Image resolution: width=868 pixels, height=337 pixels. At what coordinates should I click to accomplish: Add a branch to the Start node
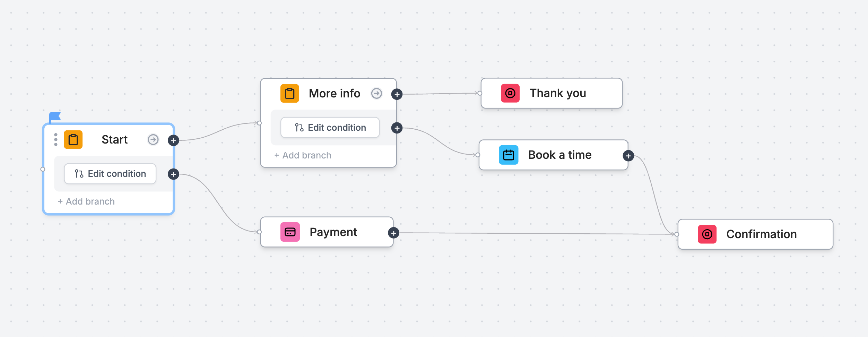coord(86,201)
